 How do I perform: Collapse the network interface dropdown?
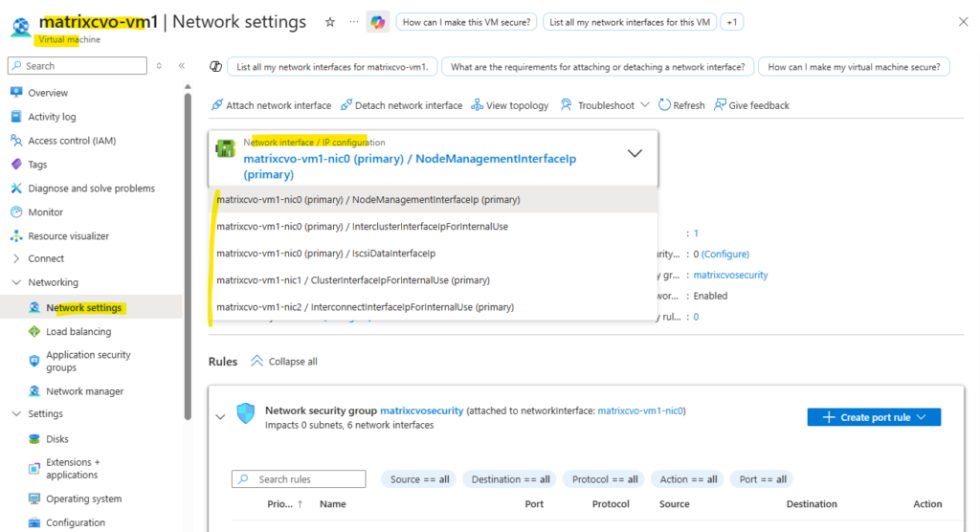tap(635, 153)
